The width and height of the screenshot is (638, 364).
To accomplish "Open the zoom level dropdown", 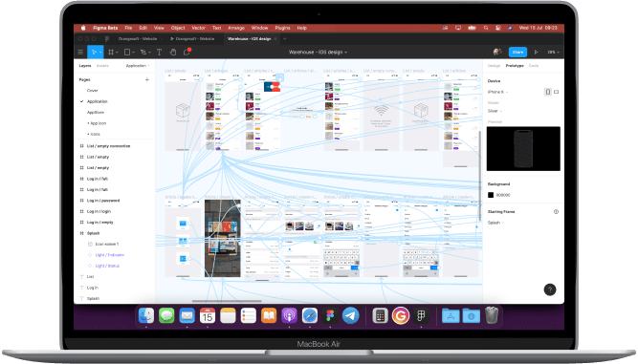I will coord(553,52).
